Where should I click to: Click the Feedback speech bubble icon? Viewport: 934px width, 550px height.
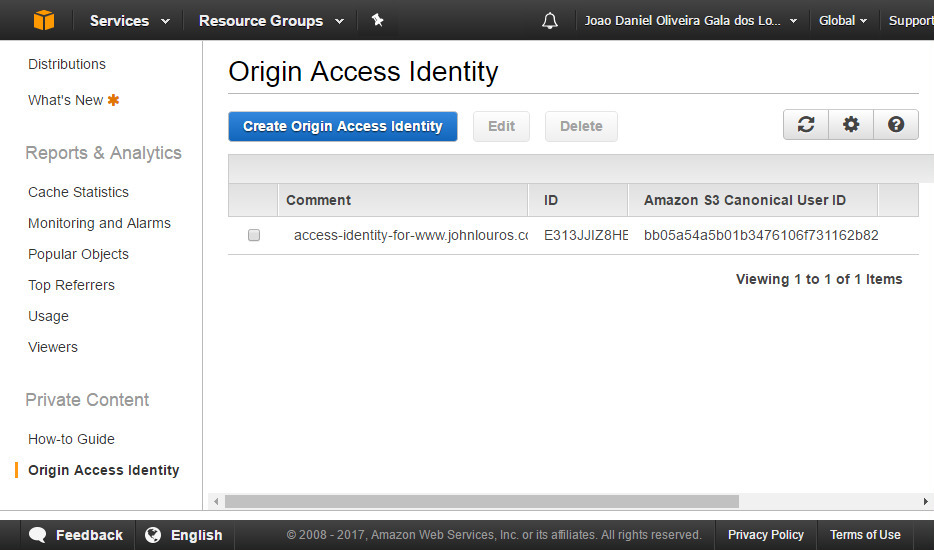click(38, 535)
